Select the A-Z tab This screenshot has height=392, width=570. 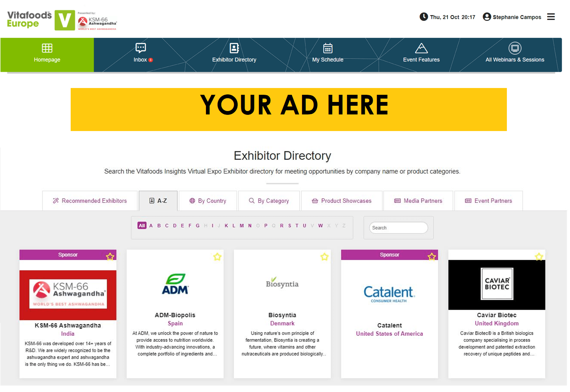tap(158, 201)
